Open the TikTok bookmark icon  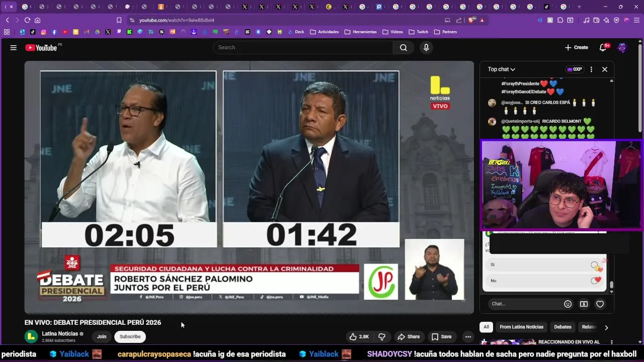(33, 32)
